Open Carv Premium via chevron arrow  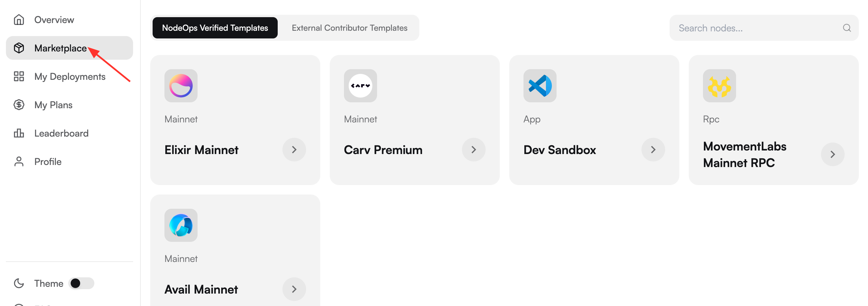click(x=474, y=150)
